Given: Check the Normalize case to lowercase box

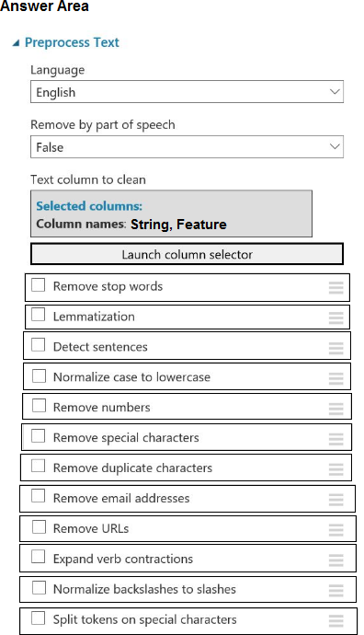Looking at the screenshot, I should point(39,375).
